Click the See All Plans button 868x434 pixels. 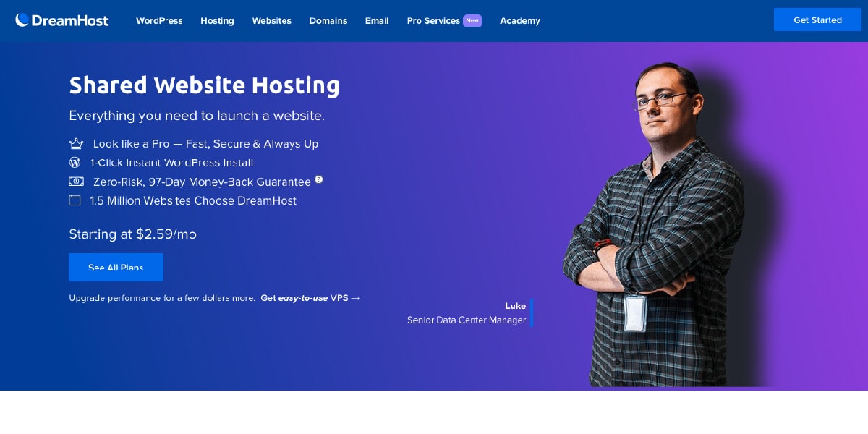[x=116, y=267]
